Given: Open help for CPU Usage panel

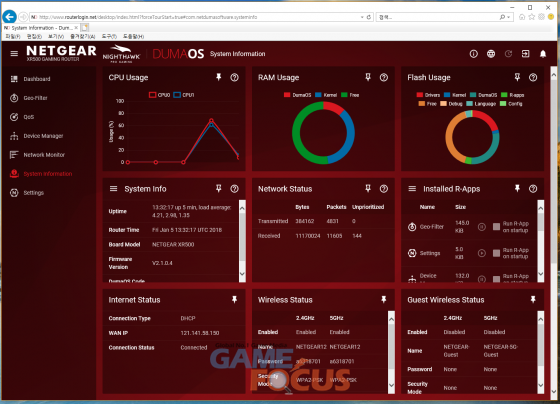Looking at the screenshot, I should (x=234, y=77).
